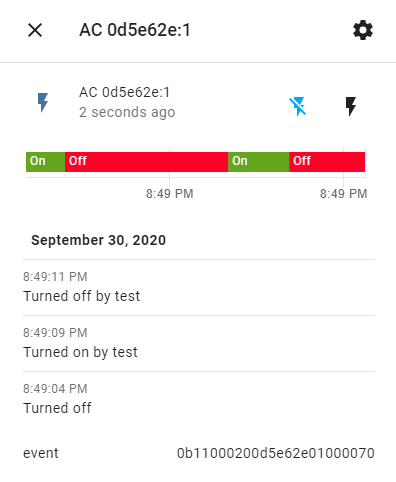396x482 pixels.
Task: Click the September 30, 2020 date header
Action: [98, 240]
